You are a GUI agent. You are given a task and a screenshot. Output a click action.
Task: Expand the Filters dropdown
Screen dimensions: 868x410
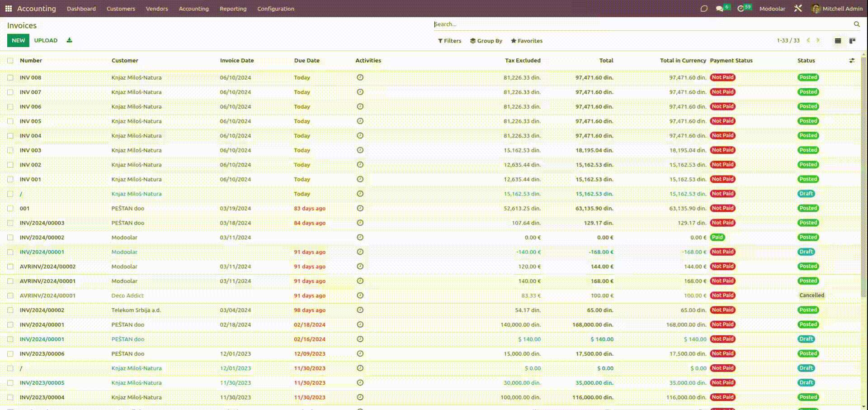pos(449,41)
